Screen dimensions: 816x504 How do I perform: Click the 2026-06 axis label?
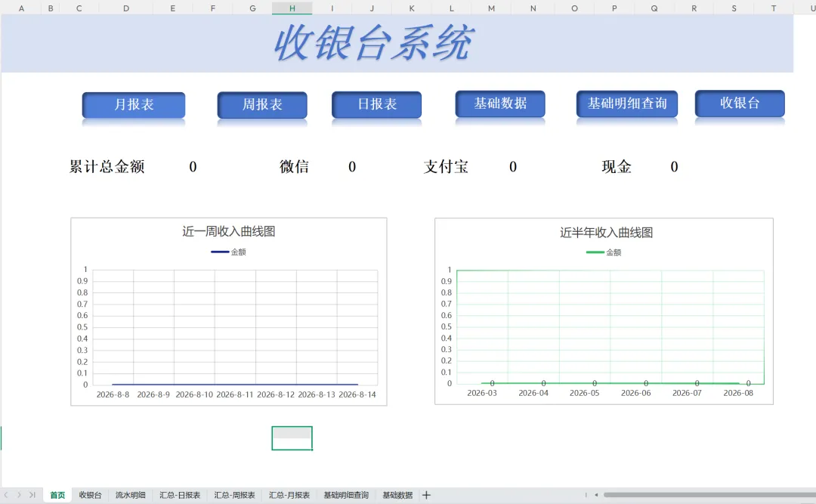635,393
